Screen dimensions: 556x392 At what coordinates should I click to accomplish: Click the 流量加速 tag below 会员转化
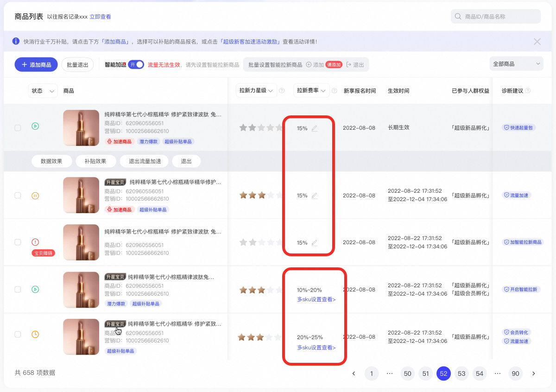click(516, 341)
